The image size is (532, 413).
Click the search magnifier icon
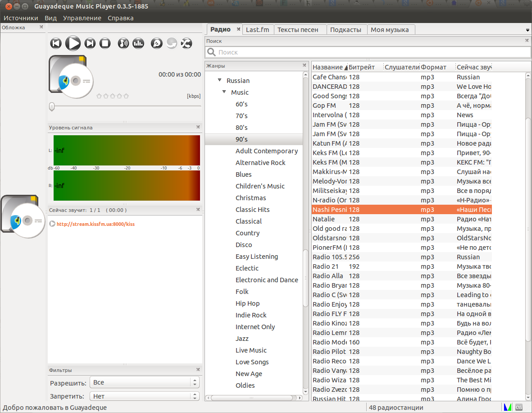pyautogui.click(x=211, y=52)
